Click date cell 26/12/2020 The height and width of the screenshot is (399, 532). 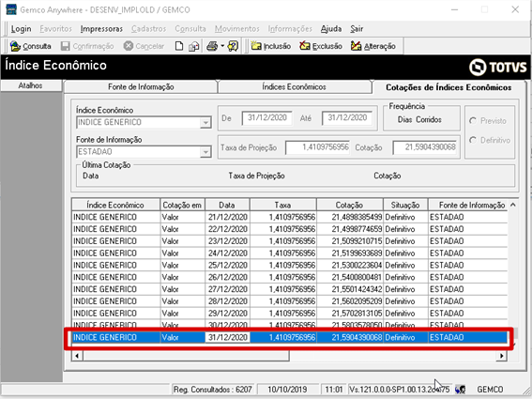pyautogui.click(x=228, y=278)
